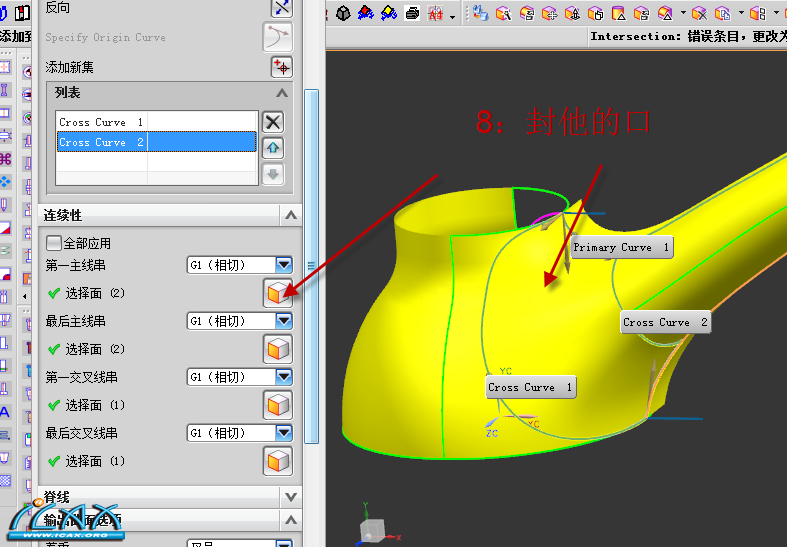Click the reverse direction (反向) icon
This screenshot has width=787, height=547.
pyautogui.click(x=281, y=7)
